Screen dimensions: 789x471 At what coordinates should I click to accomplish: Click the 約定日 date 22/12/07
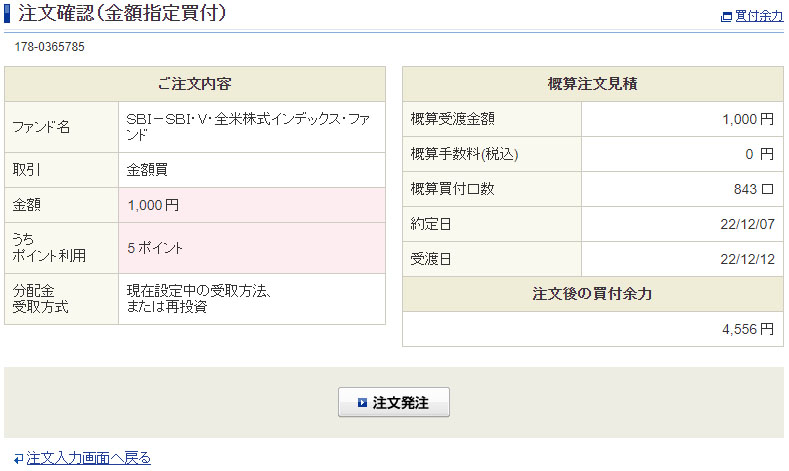coord(748,224)
